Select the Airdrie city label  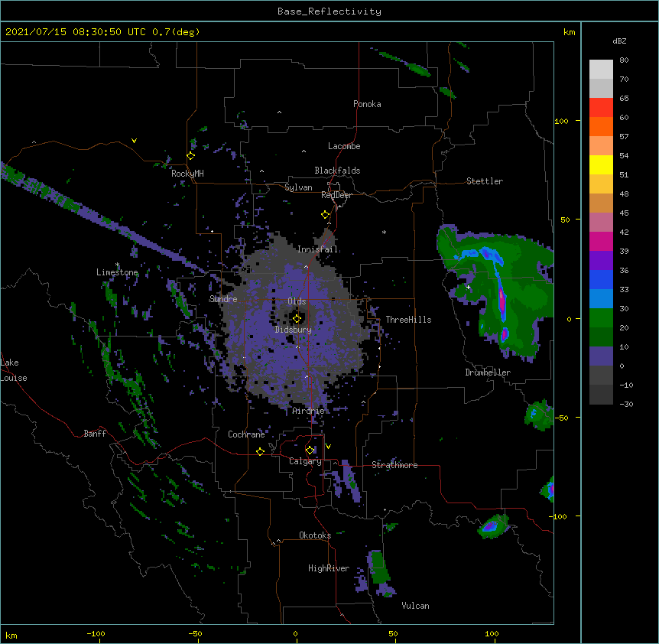tap(309, 411)
